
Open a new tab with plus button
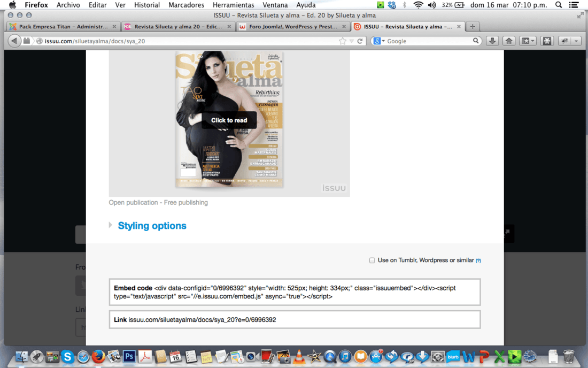click(x=473, y=27)
